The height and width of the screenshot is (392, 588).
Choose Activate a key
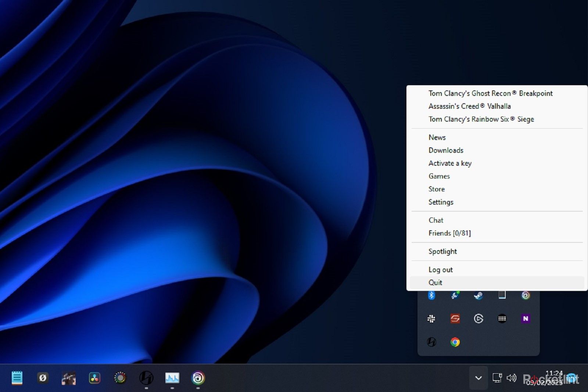coord(497,163)
